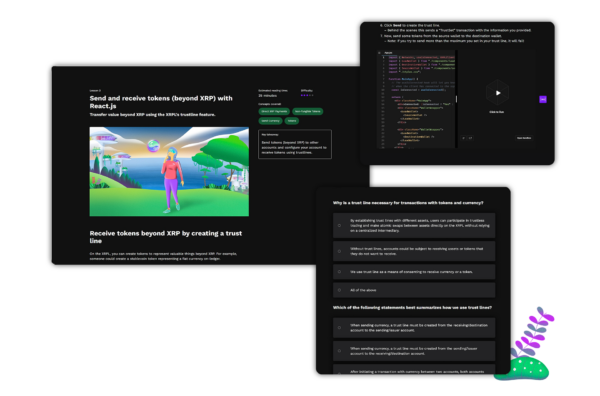Screen dimensions: 600x396
Task: Select the App.js file tab in the editor
Action: pyautogui.click(x=388, y=53)
